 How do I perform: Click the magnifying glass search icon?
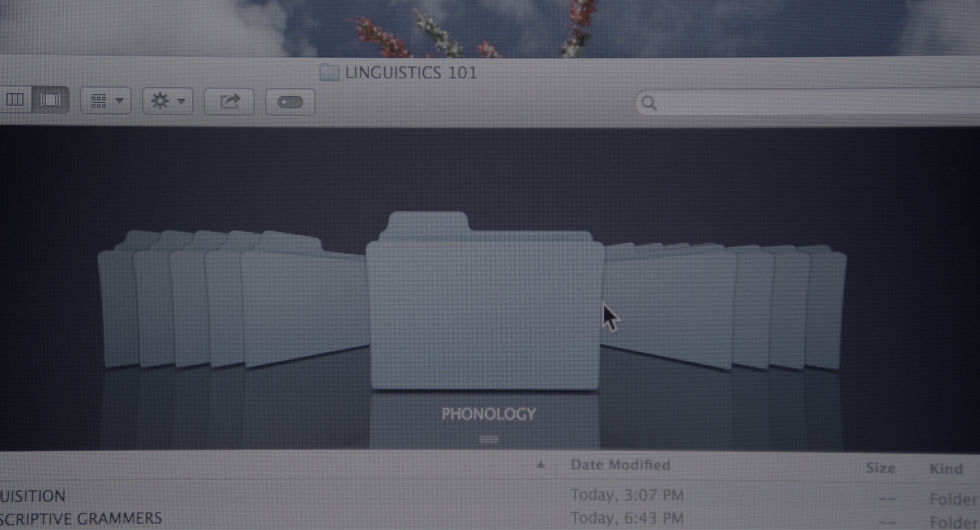649,103
